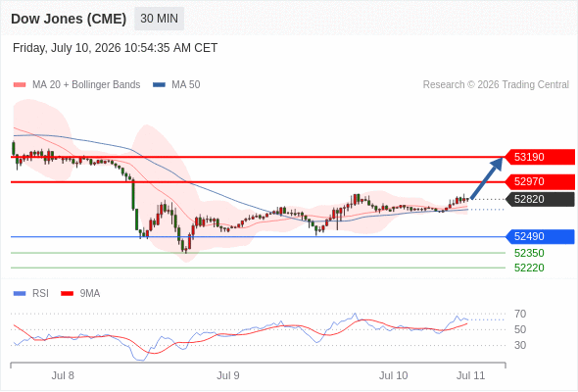Image resolution: width=578 pixels, height=392 pixels.
Task: Click the Jul 11 date axis label
Action: tap(471, 375)
